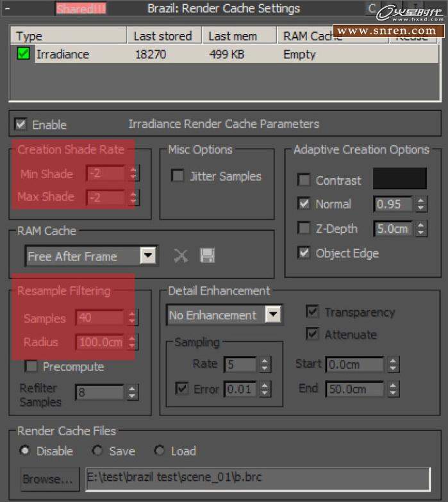Click the End distance spinner arrows
Image resolution: width=448 pixels, height=502 pixels.
[394, 389]
